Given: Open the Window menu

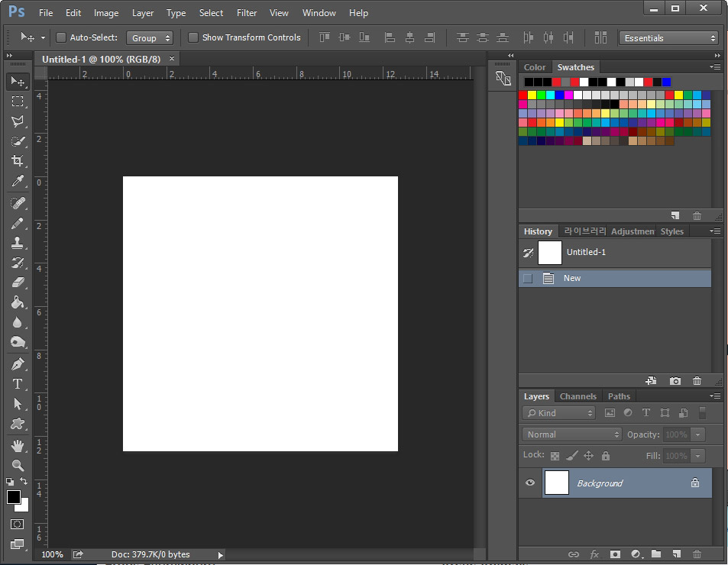Looking at the screenshot, I should coord(319,13).
